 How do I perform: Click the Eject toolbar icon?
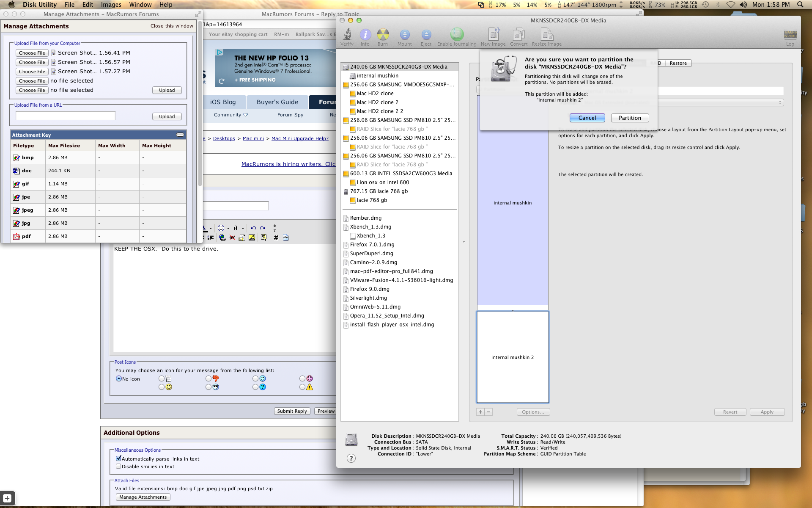426,35
